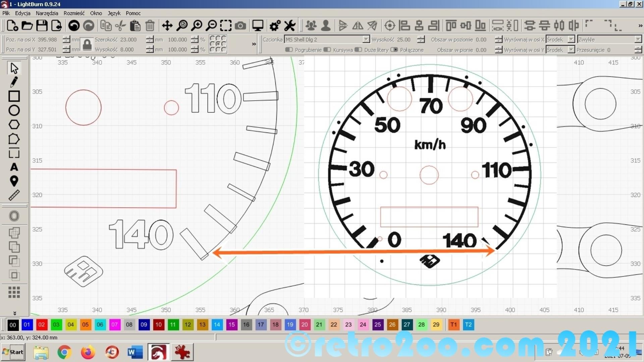Select the Ellipse drawing tool
This screenshot has height=362, width=644.
pyautogui.click(x=14, y=110)
